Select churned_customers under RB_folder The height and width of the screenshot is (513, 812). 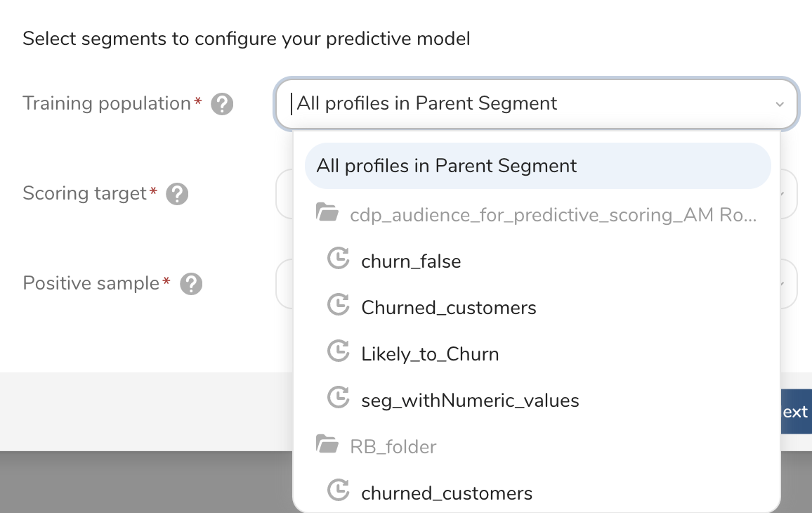(x=447, y=493)
